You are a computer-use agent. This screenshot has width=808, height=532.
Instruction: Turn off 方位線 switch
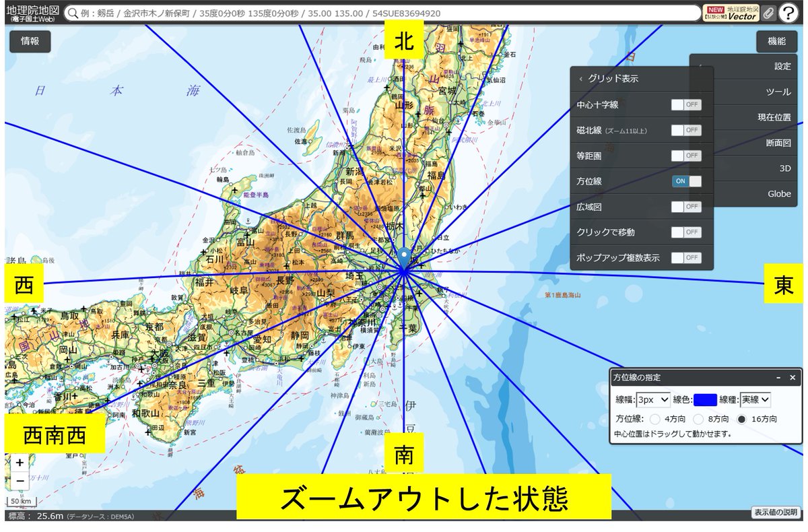pyautogui.click(x=686, y=181)
